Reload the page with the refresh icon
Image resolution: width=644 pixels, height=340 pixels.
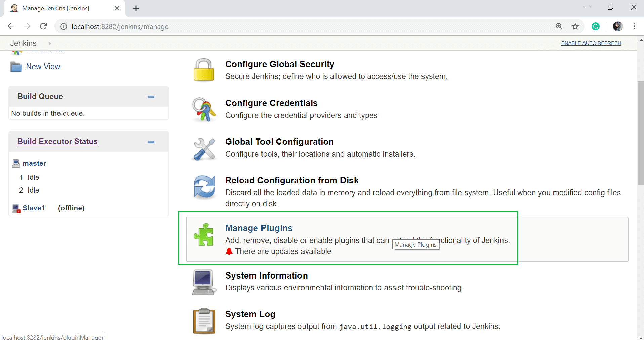43,26
